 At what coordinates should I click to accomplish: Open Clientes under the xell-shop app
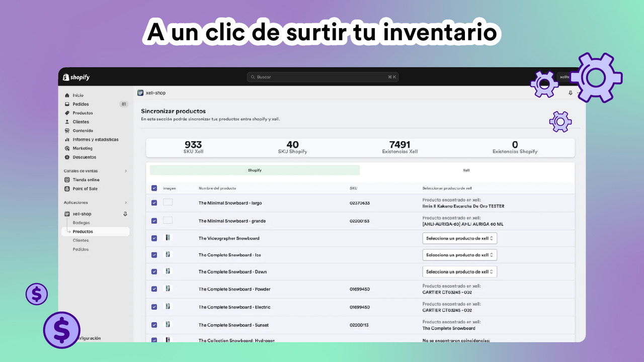point(80,240)
